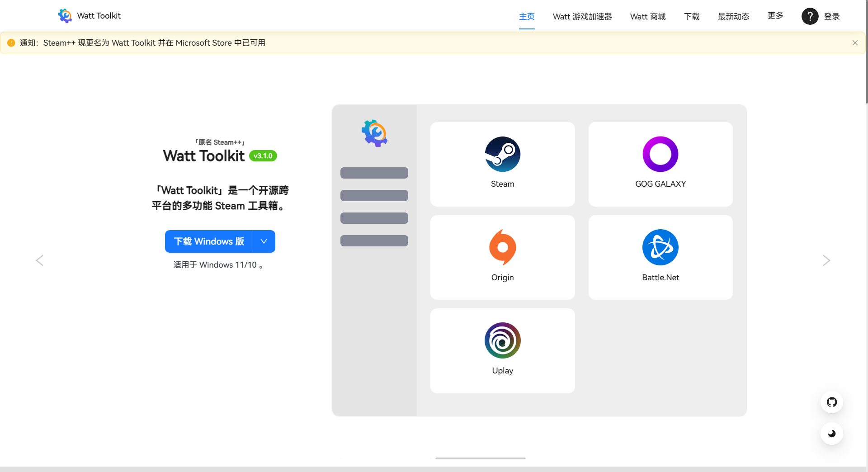Screen dimensions: 868x472
Task: Open the help question mark icon
Action: pyautogui.click(x=810, y=16)
